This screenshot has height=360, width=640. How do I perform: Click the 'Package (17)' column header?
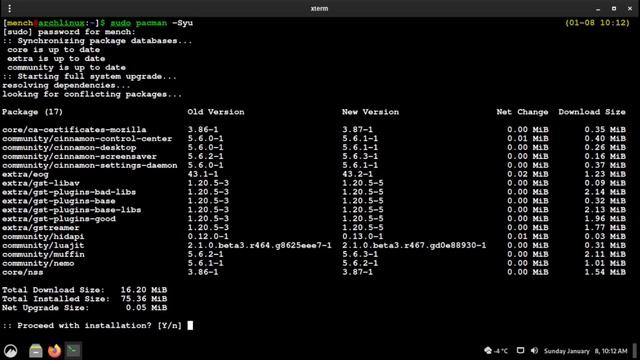tap(32, 112)
